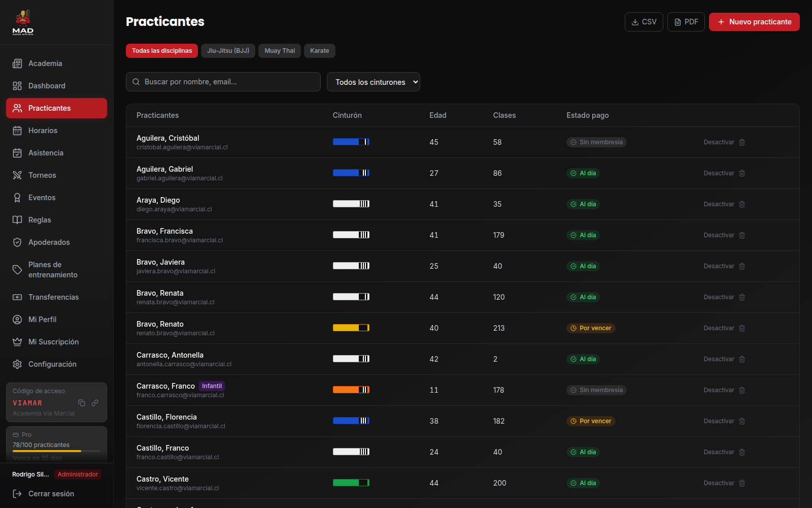Filter by Karate discipline

click(x=320, y=51)
